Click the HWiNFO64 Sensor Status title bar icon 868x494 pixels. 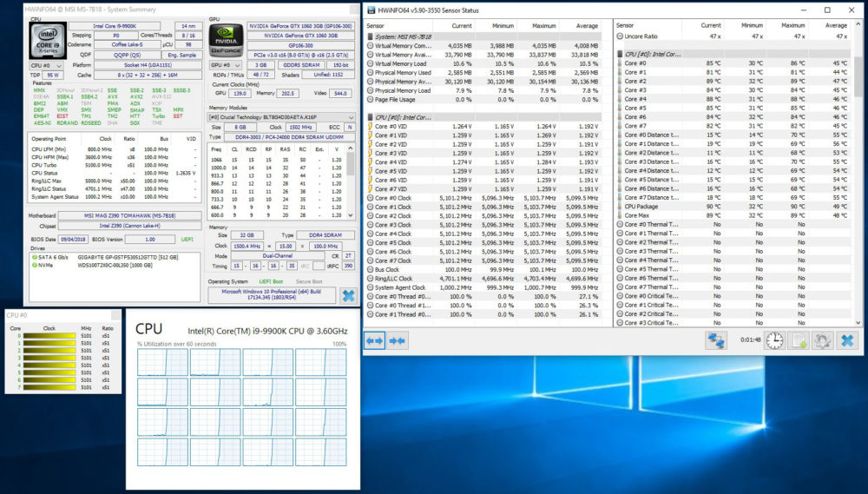tap(372, 10)
